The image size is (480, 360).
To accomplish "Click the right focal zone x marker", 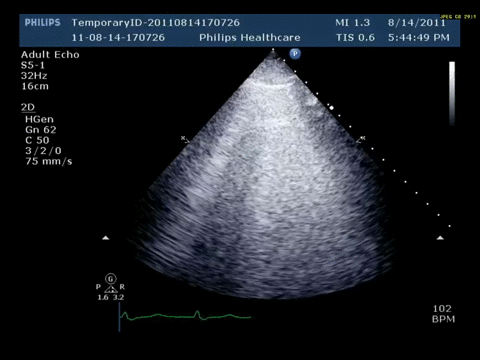I will [x=361, y=139].
